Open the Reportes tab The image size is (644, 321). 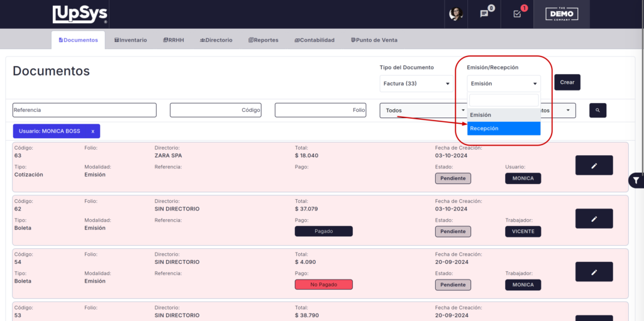[264, 40]
